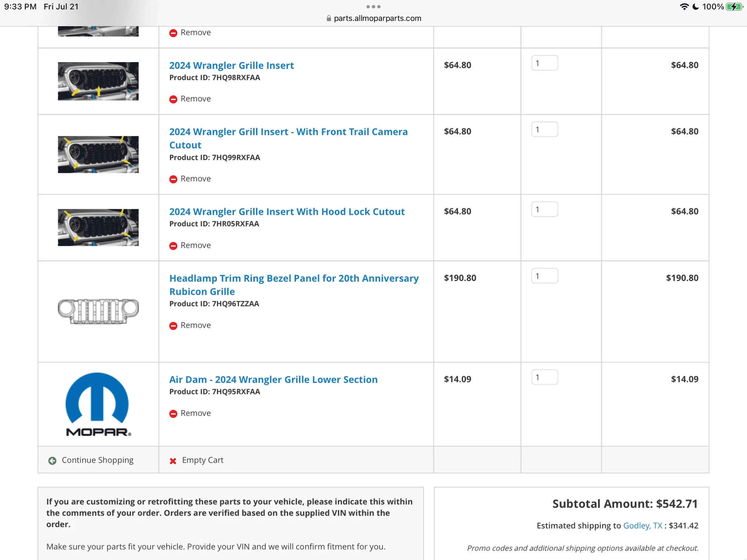Click the $14.09 line total for Air Dam
Viewport: 747px width, 560px height.
coord(685,379)
